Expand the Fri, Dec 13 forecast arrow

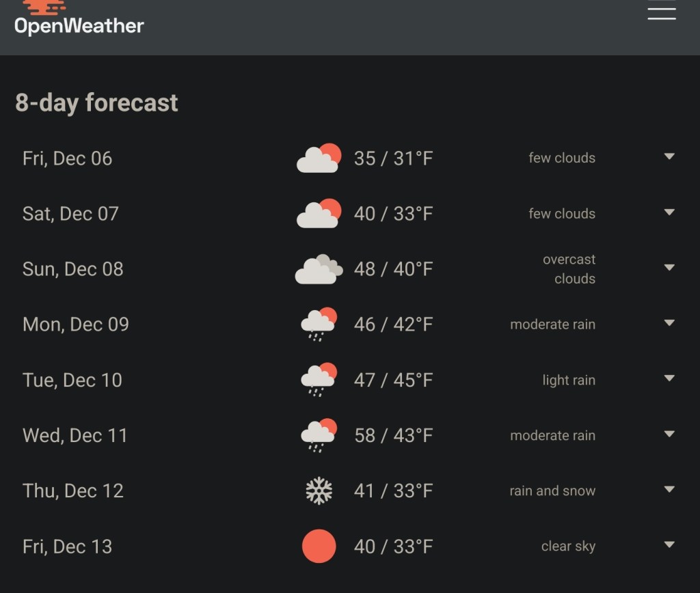669,544
